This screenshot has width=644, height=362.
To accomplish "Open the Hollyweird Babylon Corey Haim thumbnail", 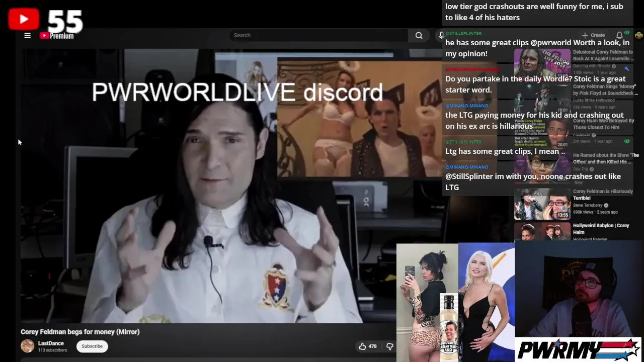I will click(542, 232).
